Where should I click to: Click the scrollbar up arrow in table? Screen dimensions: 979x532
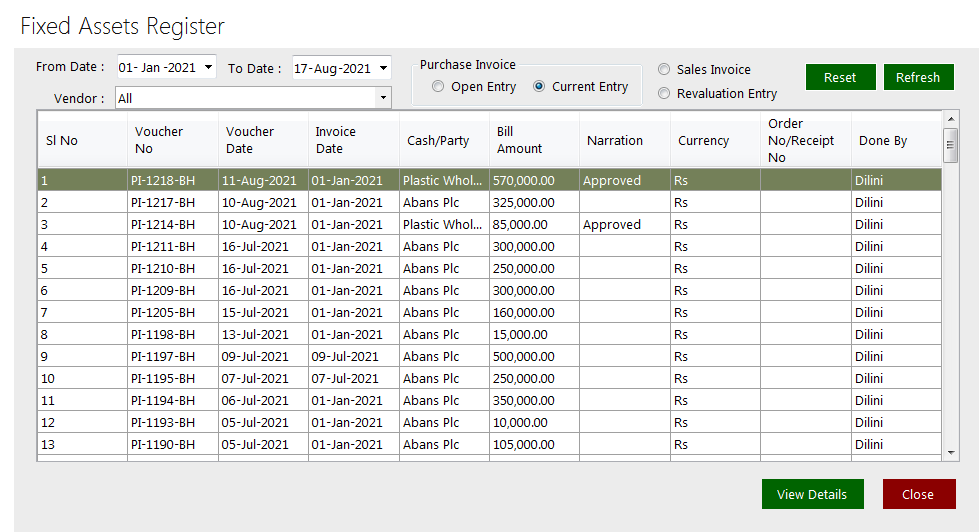pos(950,120)
